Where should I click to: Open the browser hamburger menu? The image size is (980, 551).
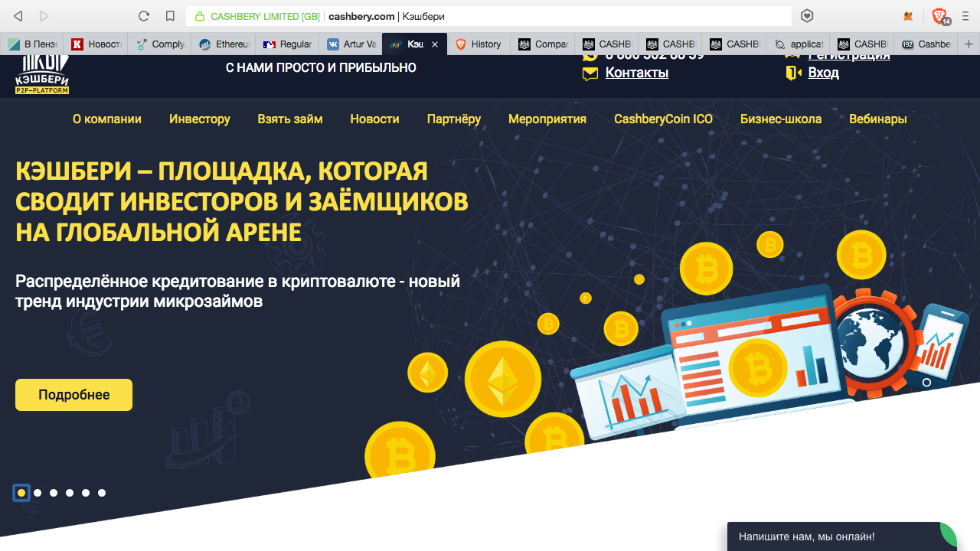point(965,16)
